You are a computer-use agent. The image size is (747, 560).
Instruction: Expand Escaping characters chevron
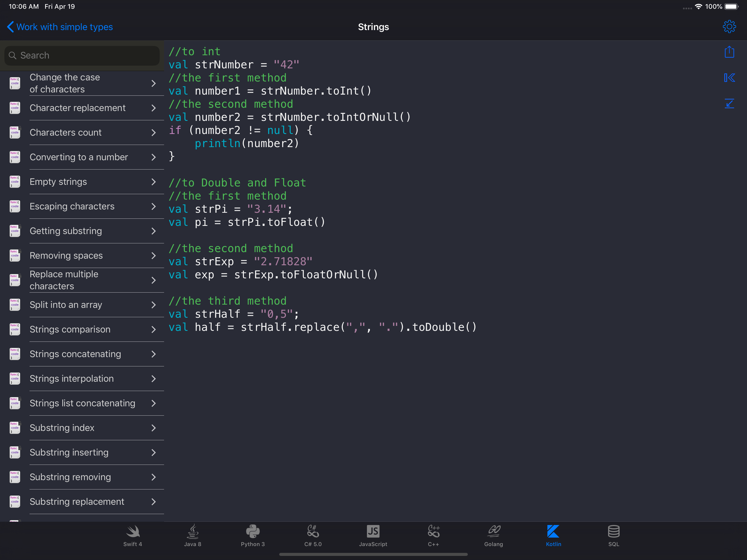coord(154,206)
